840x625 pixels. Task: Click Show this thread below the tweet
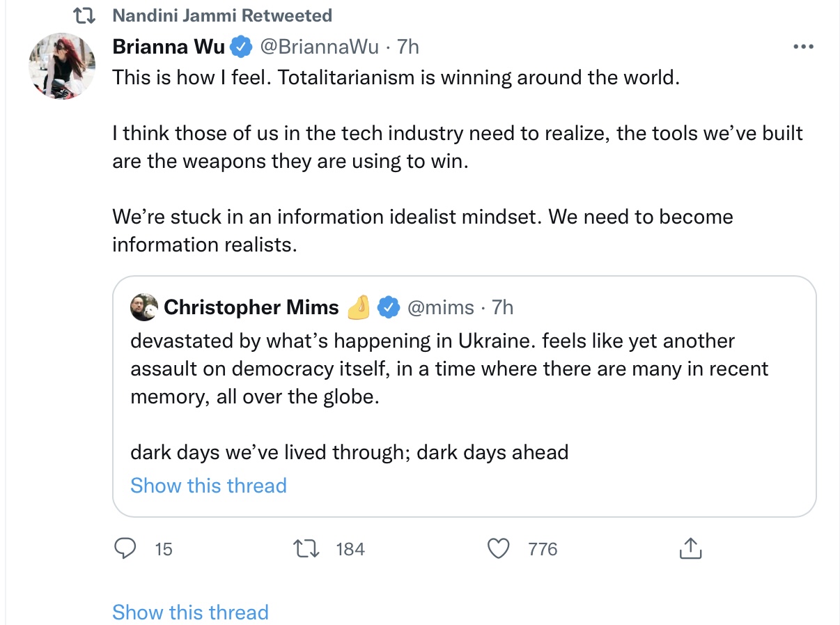click(x=190, y=612)
